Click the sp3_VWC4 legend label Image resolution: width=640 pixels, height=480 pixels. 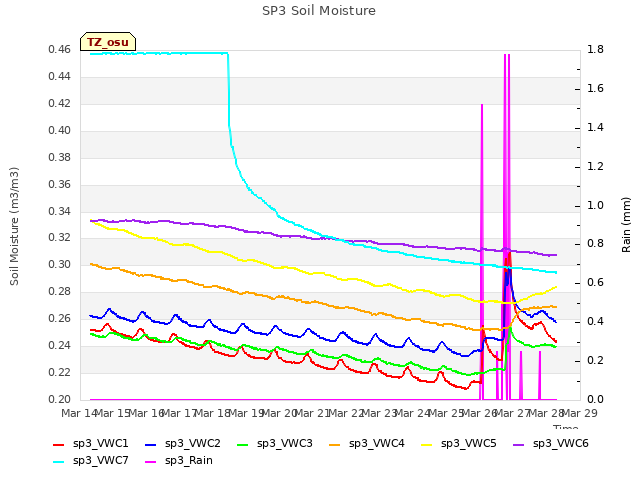pos(376,443)
